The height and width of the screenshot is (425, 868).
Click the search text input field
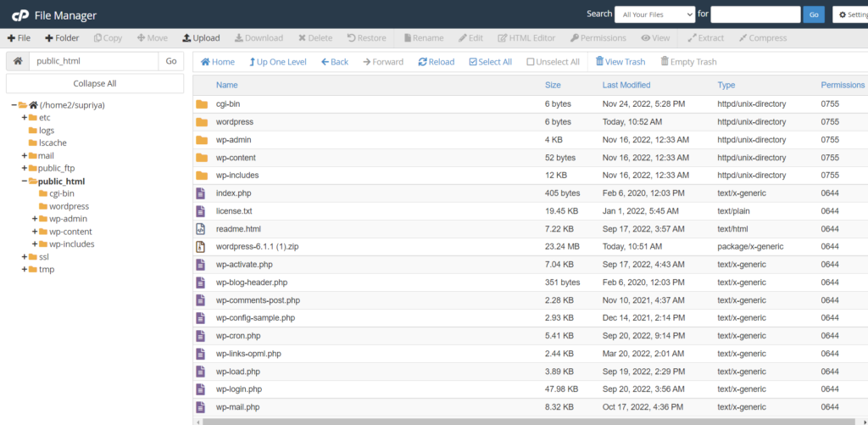point(755,14)
